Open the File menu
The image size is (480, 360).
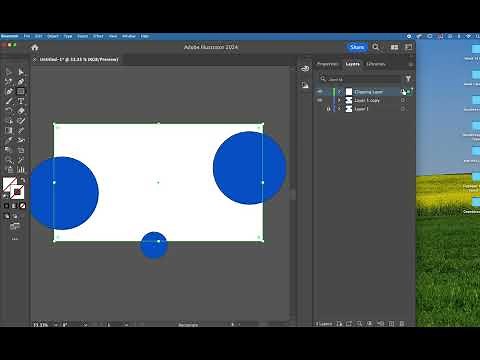[x=27, y=36]
